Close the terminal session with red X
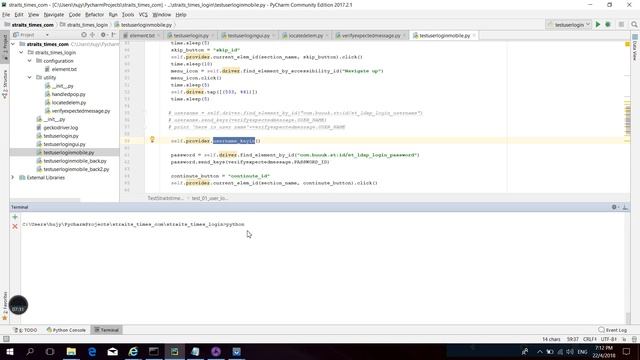 15,226
